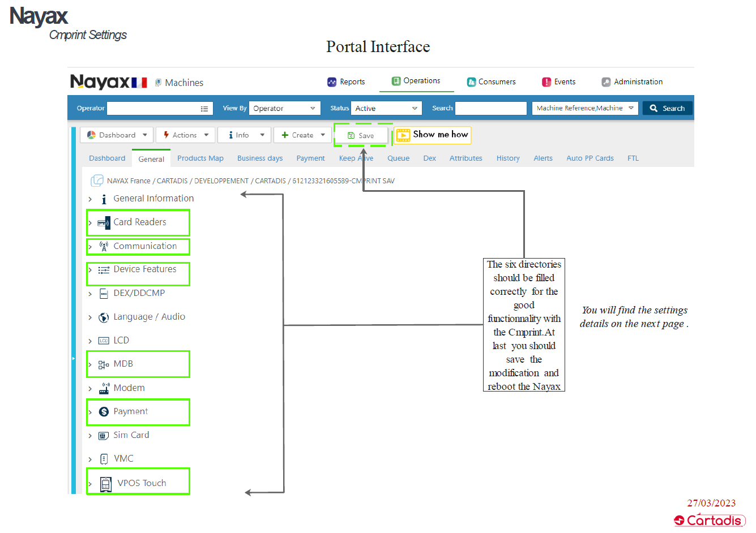Click the Communication antenna icon

point(104,246)
